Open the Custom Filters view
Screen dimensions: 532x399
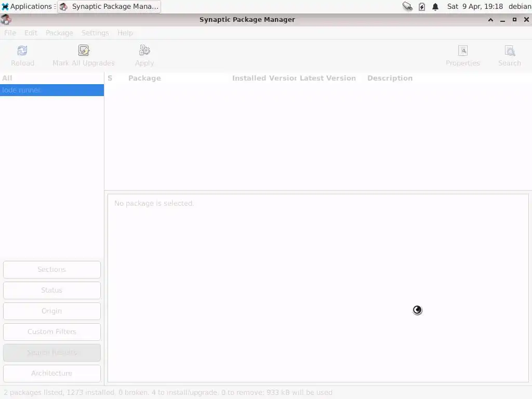click(x=52, y=331)
